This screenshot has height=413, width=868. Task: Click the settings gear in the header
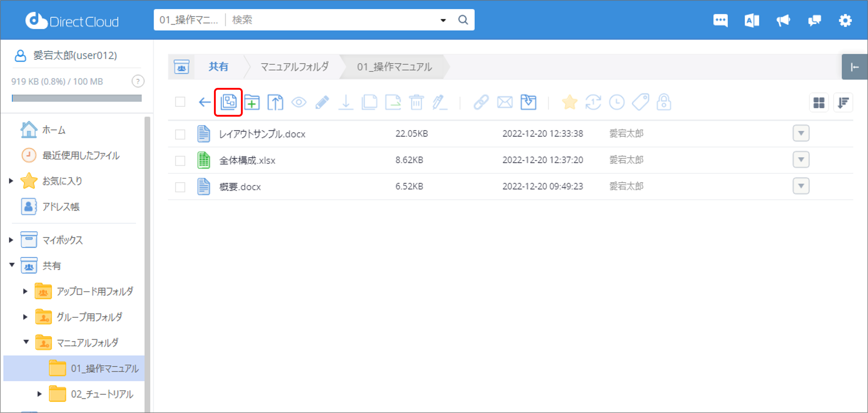pyautogui.click(x=845, y=20)
